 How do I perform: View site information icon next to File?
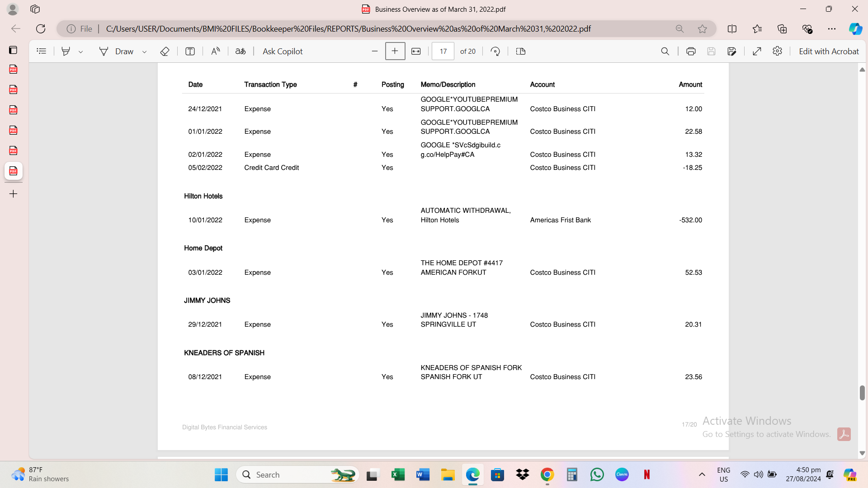tap(71, 29)
